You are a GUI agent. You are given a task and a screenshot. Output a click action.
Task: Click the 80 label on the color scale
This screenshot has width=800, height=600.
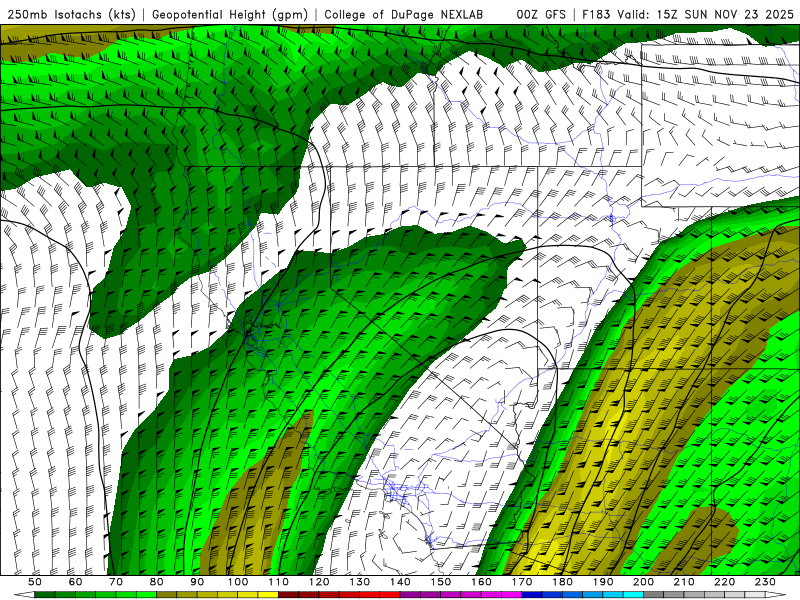(156, 582)
